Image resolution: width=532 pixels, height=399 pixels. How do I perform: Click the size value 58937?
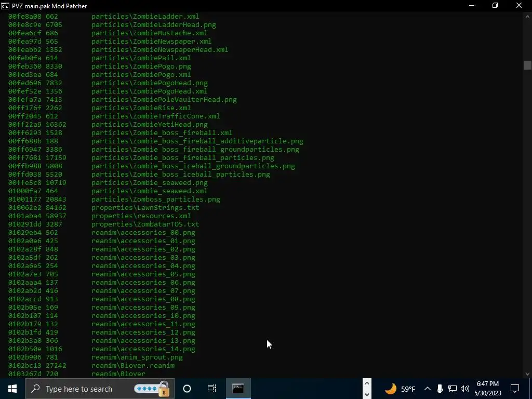coord(56,216)
